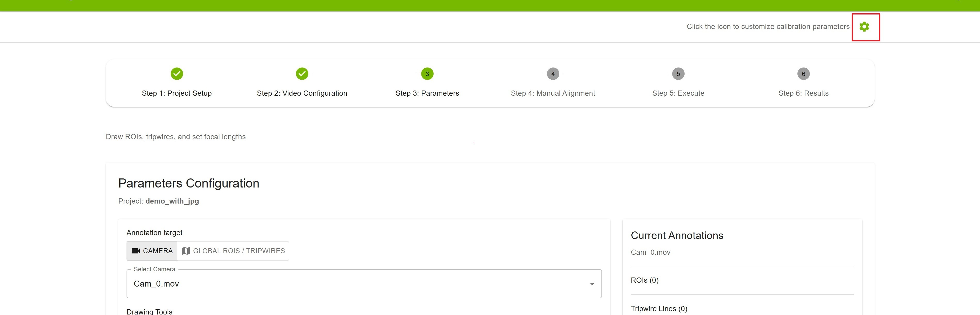The width and height of the screenshot is (980, 315).
Task: Switch to GLOBAL ROIS / TRIPWIRES target
Action: (233, 251)
